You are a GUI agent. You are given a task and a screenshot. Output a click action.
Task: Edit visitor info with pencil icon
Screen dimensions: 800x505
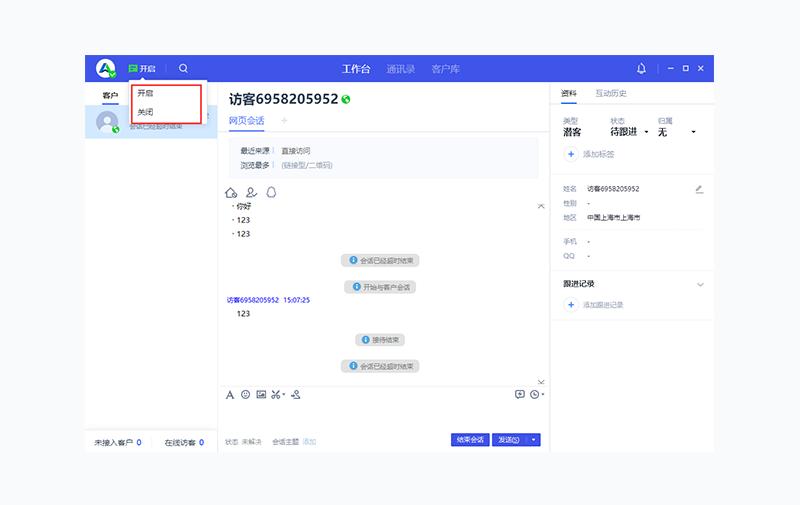[699, 189]
